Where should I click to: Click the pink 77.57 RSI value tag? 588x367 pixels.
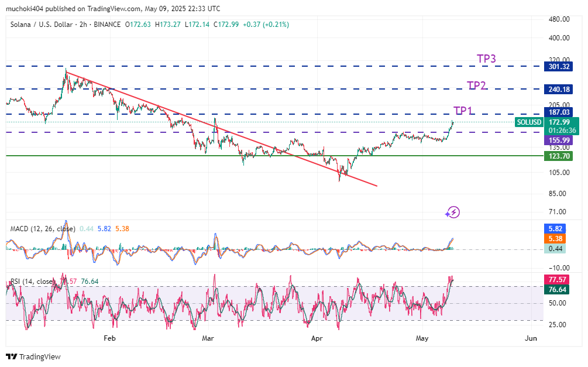559,280
